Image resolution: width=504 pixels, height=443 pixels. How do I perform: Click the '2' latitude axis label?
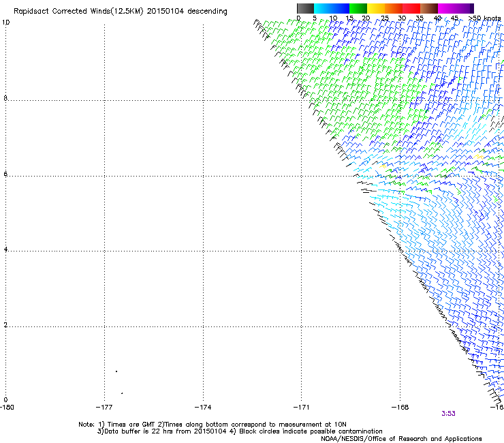pyautogui.click(x=5, y=324)
